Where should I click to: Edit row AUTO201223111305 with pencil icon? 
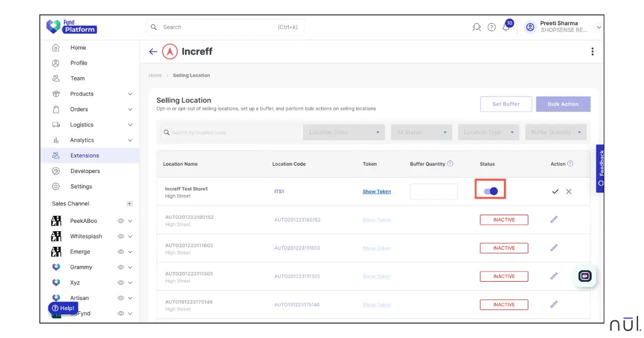tap(554, 276)
